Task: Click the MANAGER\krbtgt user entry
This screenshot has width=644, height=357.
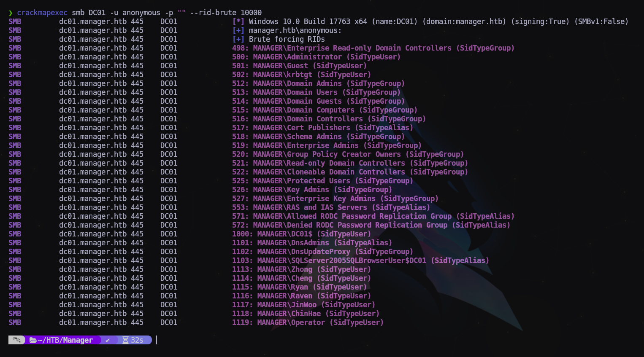Action: pyautogui.click(x=282, y=75)
